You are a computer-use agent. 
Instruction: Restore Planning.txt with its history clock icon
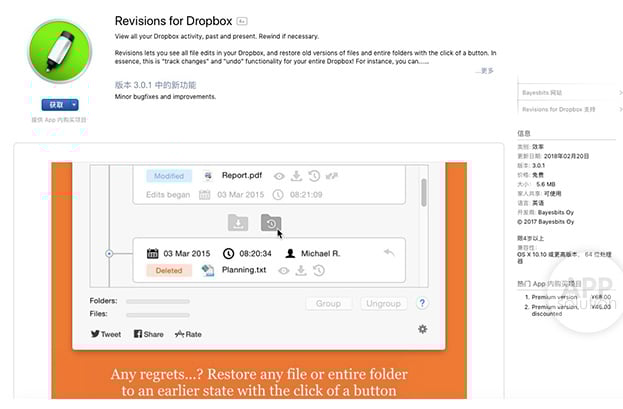pos(319,271)
